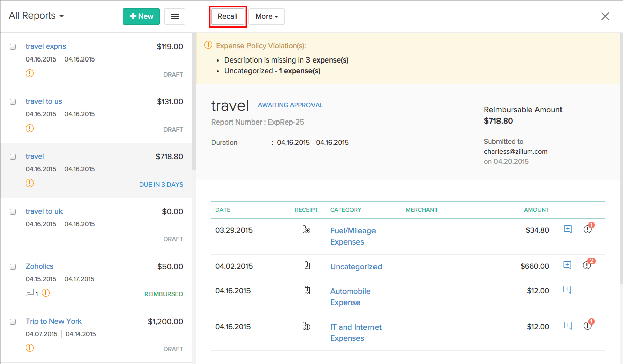The width and height of the screenshot is (623, 364).
Task: Sort by the AMOUNT column header
Action: [x=536, y=210]
